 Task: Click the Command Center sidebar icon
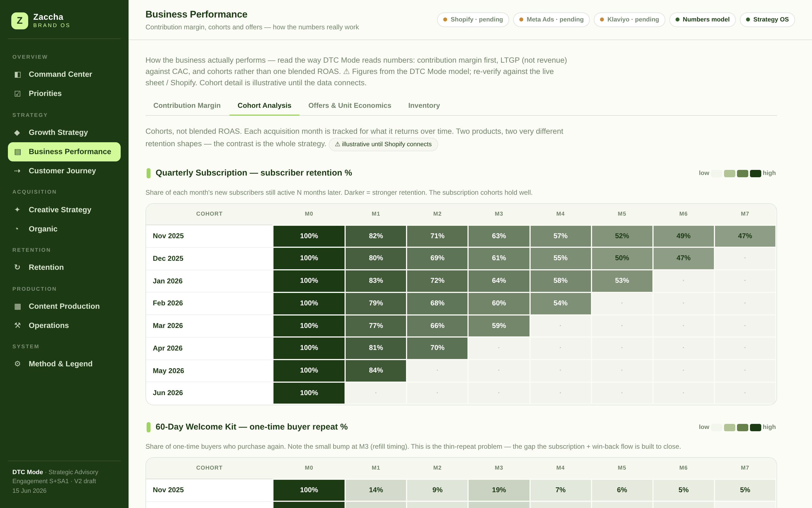point(17,75)
